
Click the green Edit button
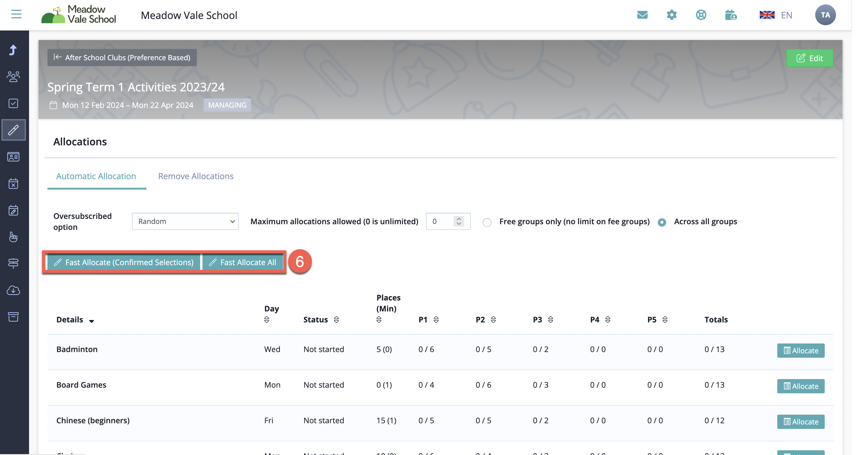[x=809, y=58]
